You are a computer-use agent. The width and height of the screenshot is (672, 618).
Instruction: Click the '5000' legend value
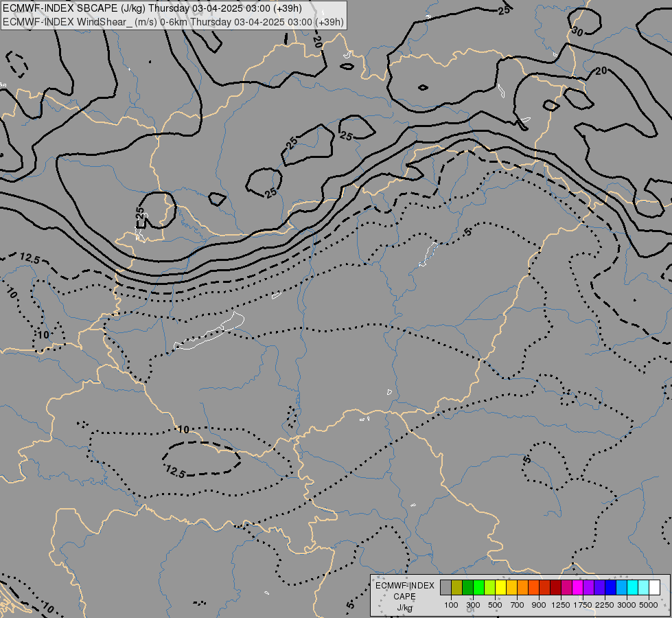point(649,605)
